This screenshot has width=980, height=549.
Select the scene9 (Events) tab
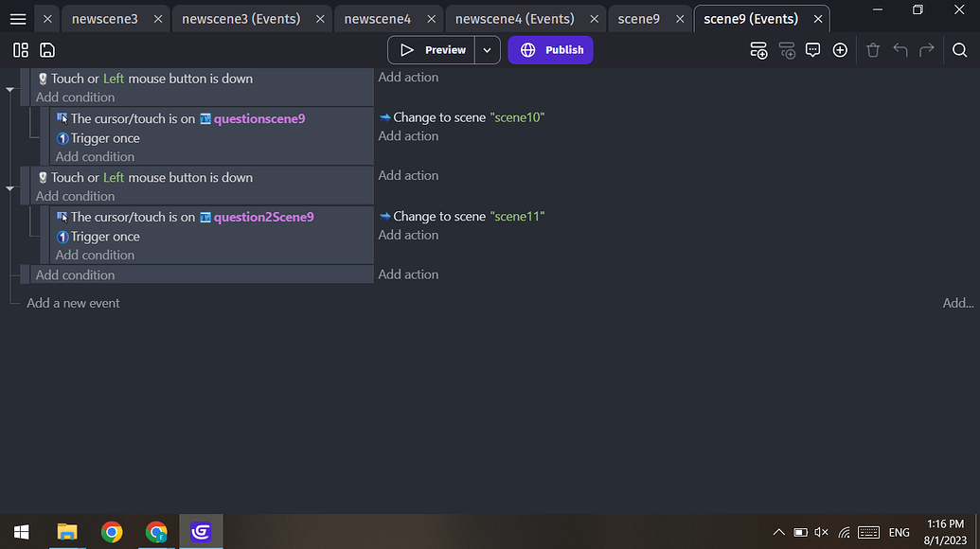[751, 19]
